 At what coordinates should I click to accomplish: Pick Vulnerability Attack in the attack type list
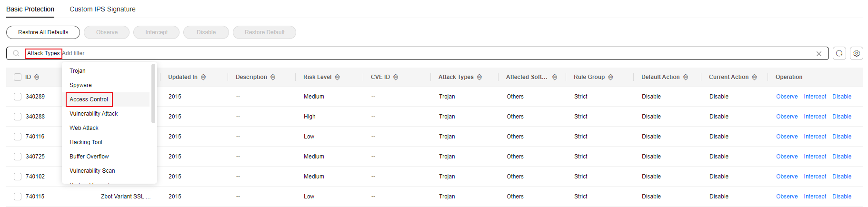(x=93, y=114)
